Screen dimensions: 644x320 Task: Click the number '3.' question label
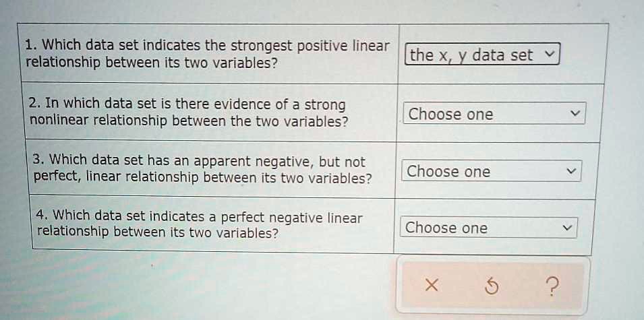(40, 161)
